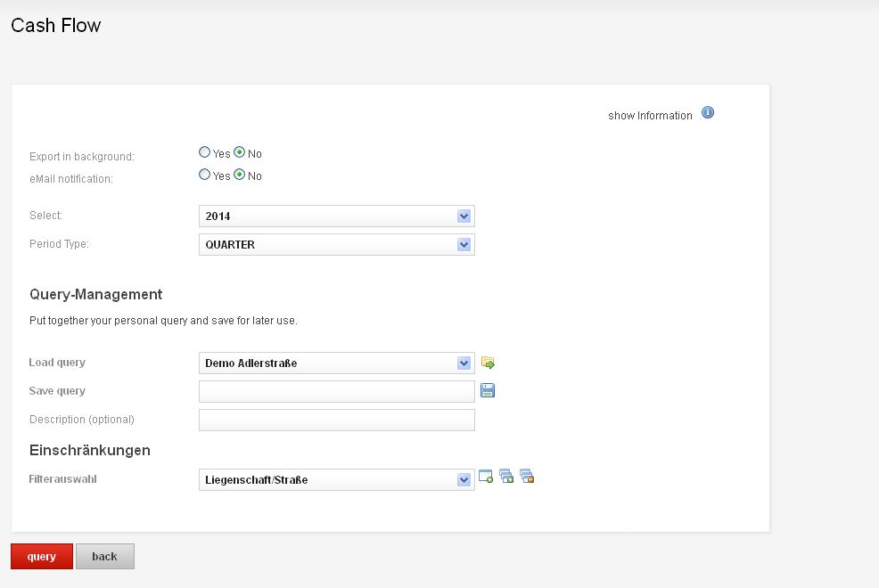Click the blue show Information icon
879x588 pixels.
pos(708,112)
